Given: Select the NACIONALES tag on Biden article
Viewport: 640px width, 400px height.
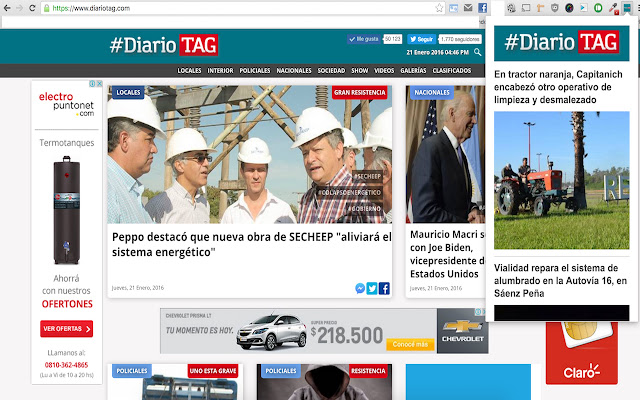Looking at the screenshot, I should point(432,93).
